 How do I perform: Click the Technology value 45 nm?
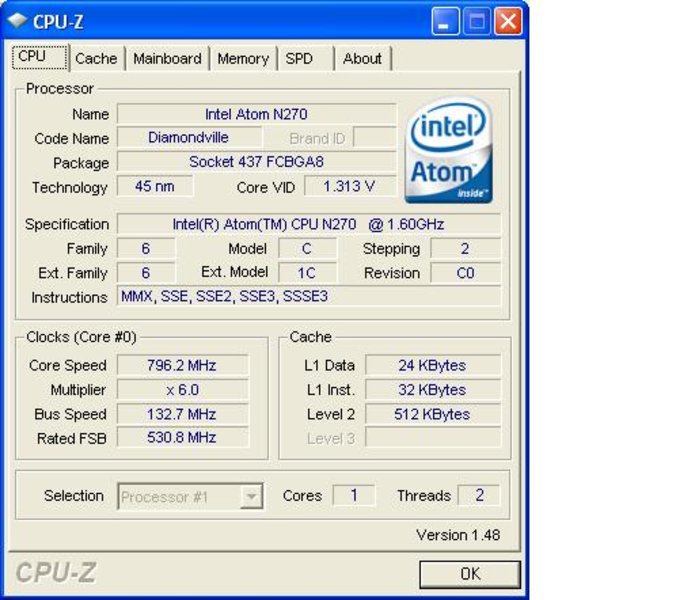(x=155, y=186)
